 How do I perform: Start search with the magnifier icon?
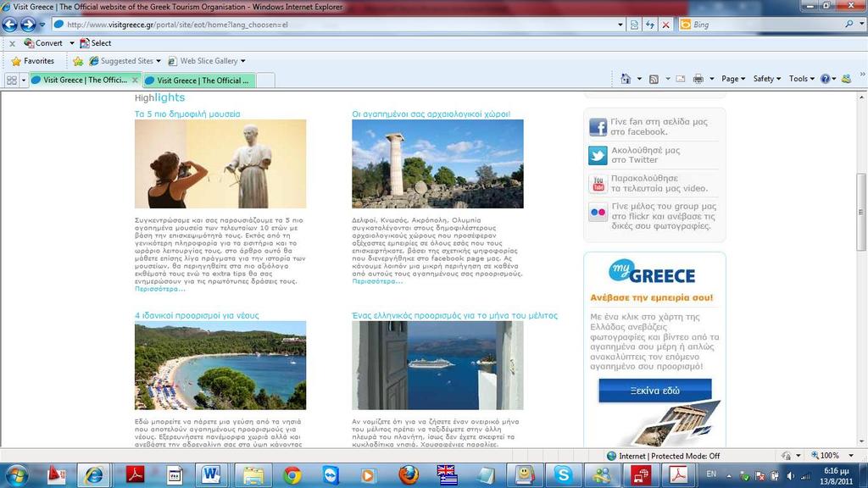click(x=849, y=25)
